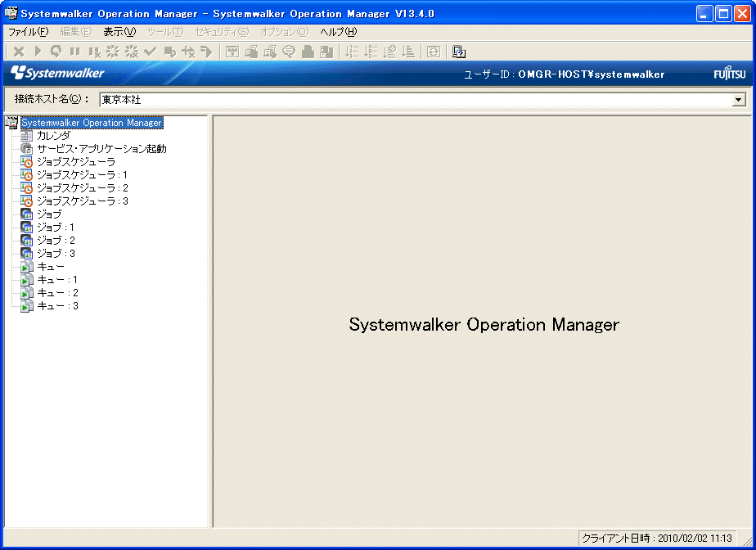Viewport: 756px width, 550px height.
Task: Minimize the Systemwalker Operation Manager window
Action: (x=704, y=14)
